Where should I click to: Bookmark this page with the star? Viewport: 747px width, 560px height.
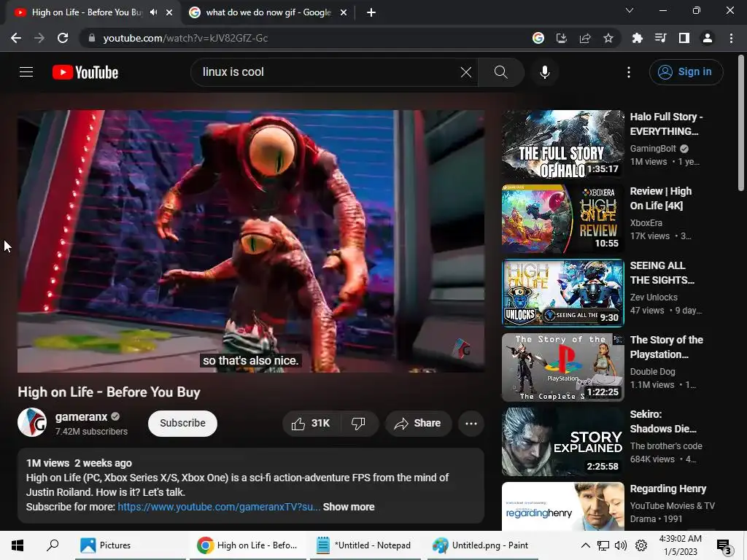(x=608, y=38)
